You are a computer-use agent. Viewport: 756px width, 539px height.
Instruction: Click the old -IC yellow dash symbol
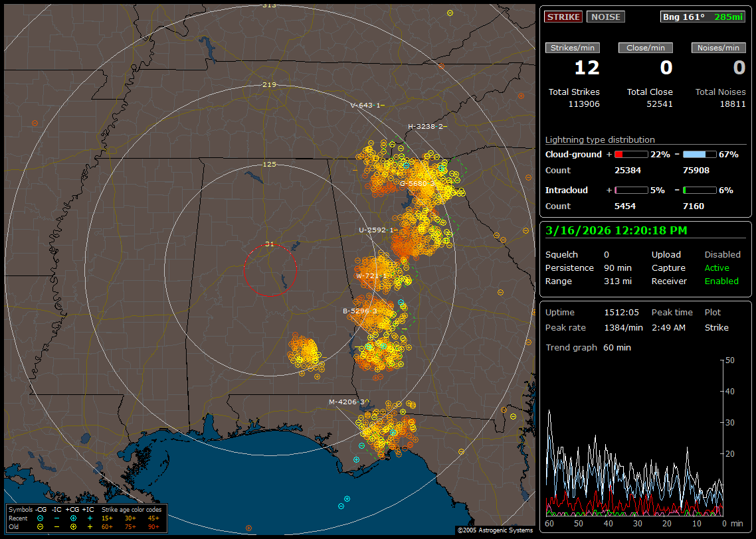coord(56,526)
